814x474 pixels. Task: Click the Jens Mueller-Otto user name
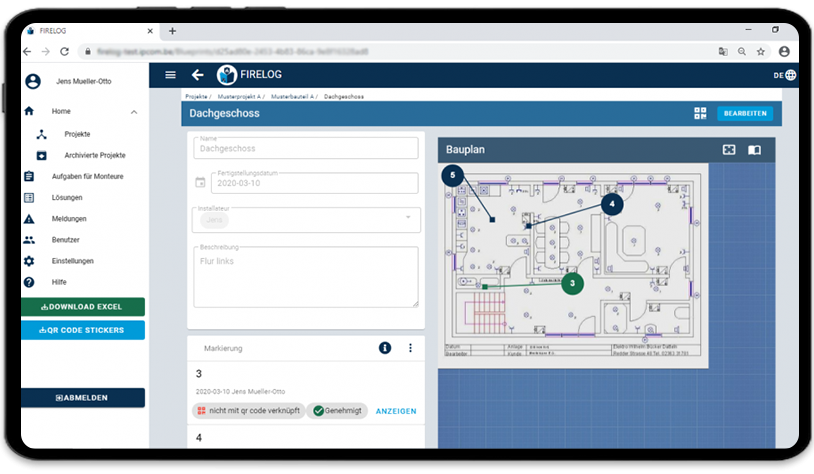point(84,82)
